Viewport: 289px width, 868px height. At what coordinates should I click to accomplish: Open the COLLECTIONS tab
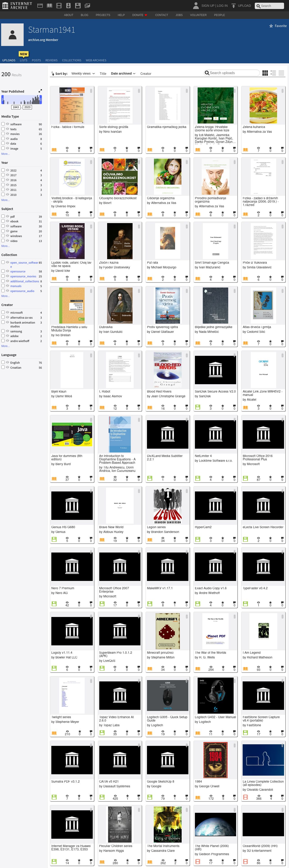tap(72, 60)
